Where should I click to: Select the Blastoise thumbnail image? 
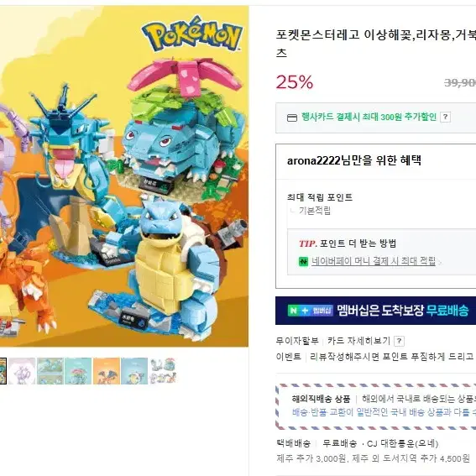point(134,371)
